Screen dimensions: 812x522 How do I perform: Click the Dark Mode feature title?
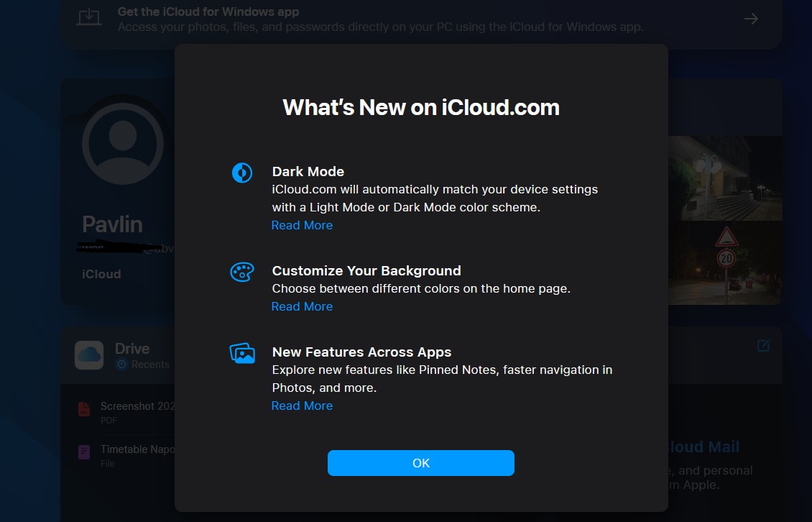[308, 172]
